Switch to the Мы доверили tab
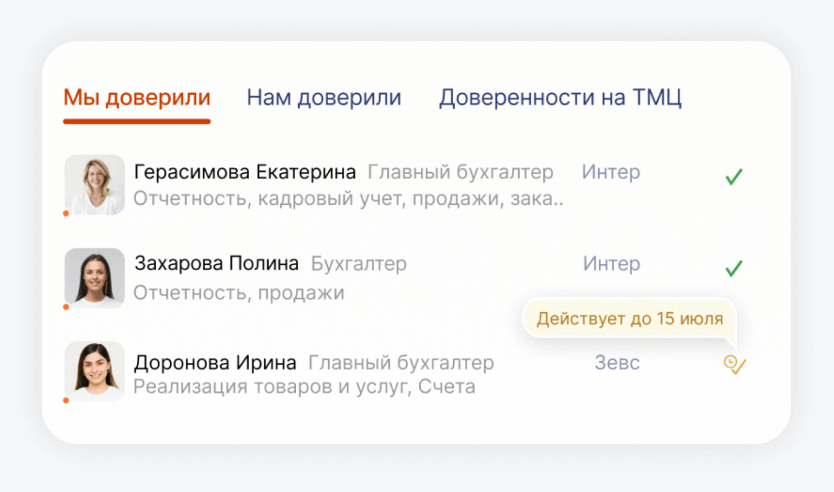This screenshot has width=834, height=492. (137, 98)
